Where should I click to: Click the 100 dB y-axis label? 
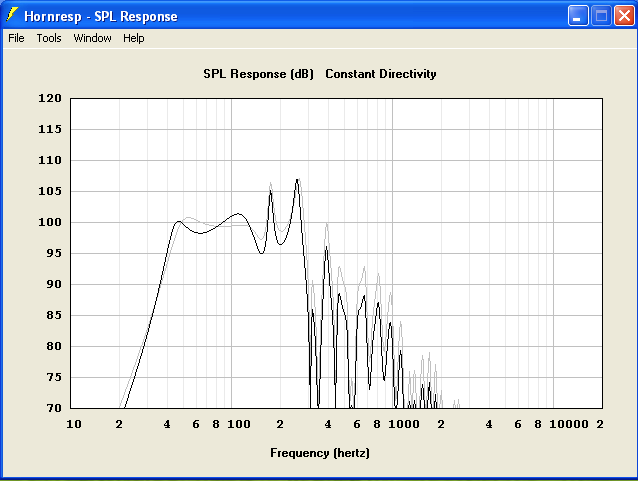(50, 222)
